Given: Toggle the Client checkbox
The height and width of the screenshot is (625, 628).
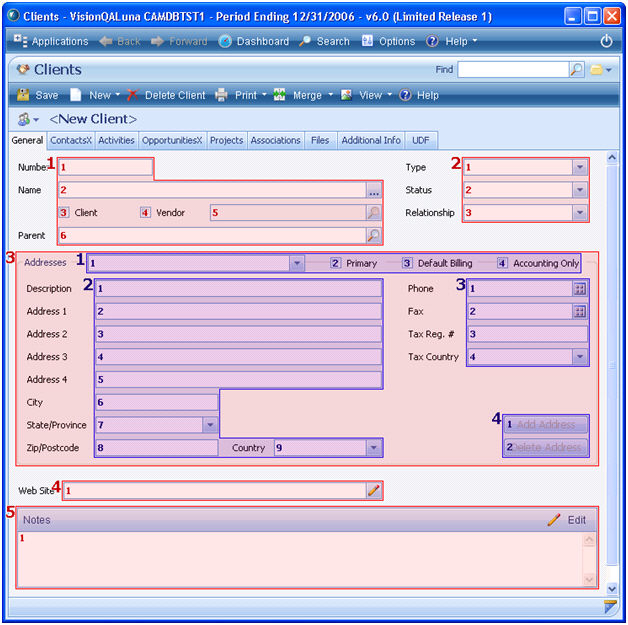Looking at the screenshot, I should click(x=64, y=213).
